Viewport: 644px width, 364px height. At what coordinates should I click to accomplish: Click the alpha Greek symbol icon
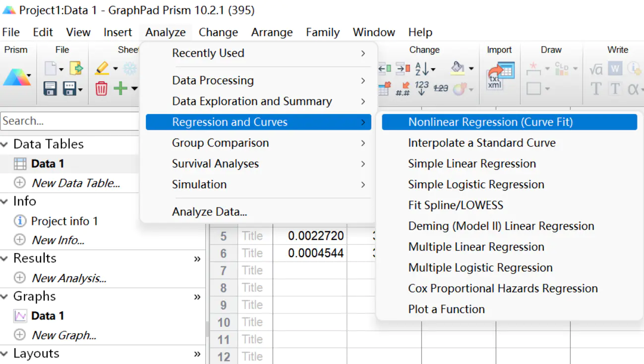[633, 89]
